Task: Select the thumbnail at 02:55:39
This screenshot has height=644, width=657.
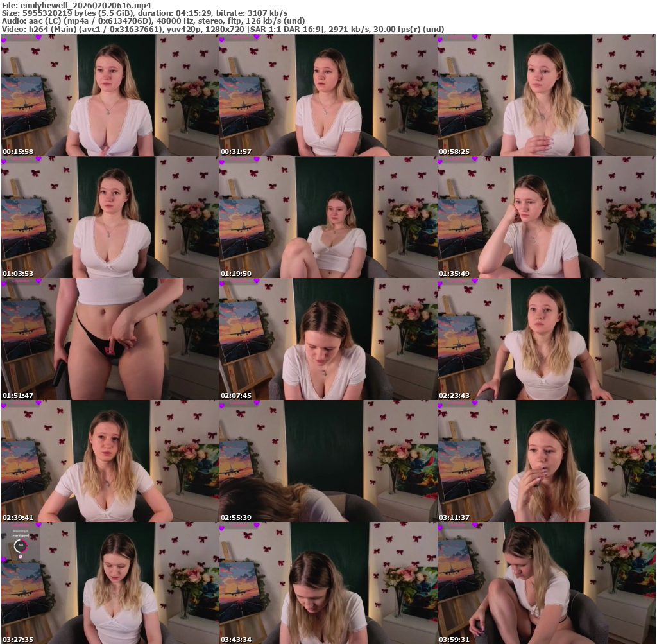Action: 328,461
